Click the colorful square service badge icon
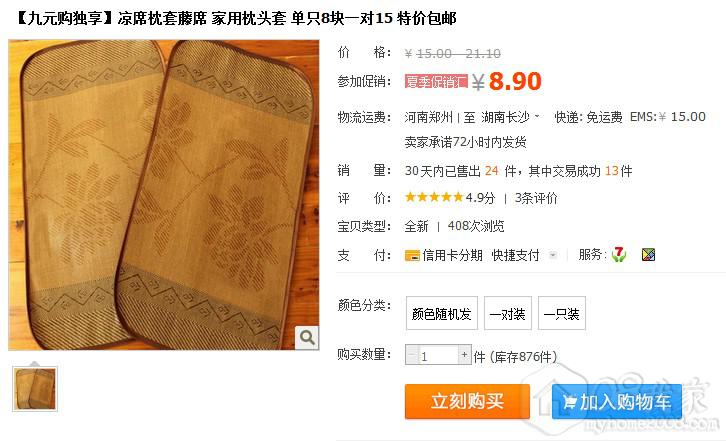 [x=648, y=255]
